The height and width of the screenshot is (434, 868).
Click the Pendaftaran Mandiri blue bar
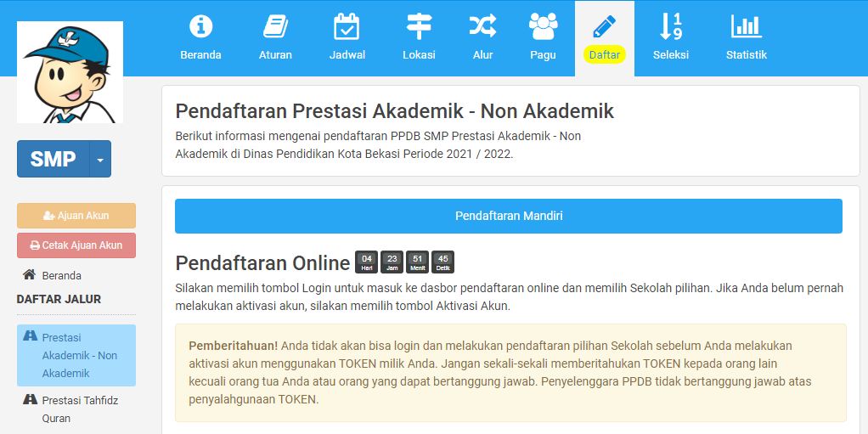pyautogui.click(x=508, y=216)
